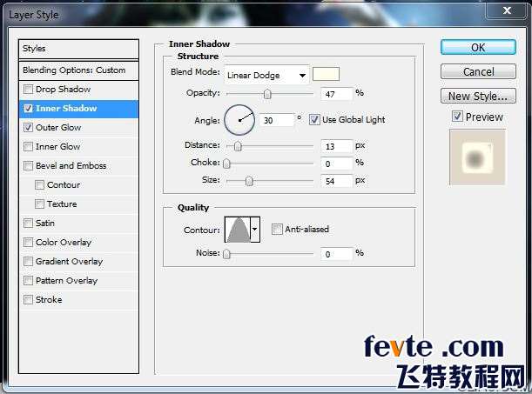Screen dimensions: 532x394
Task: Enable the Stroke checkbox
Action: click(x=28, y=300)
